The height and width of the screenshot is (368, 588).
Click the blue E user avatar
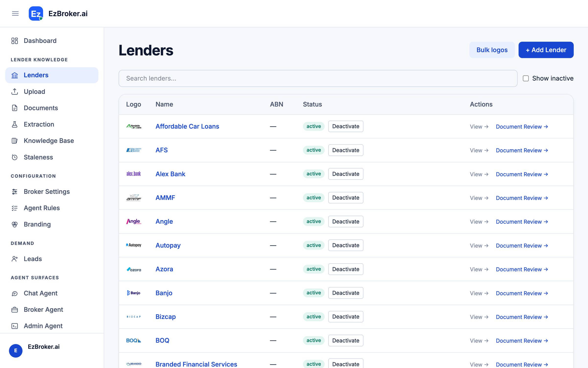tap(16, 351)
